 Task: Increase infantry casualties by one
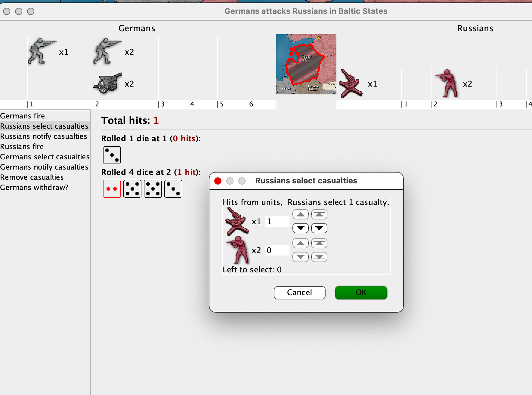(x=300, y=243)
